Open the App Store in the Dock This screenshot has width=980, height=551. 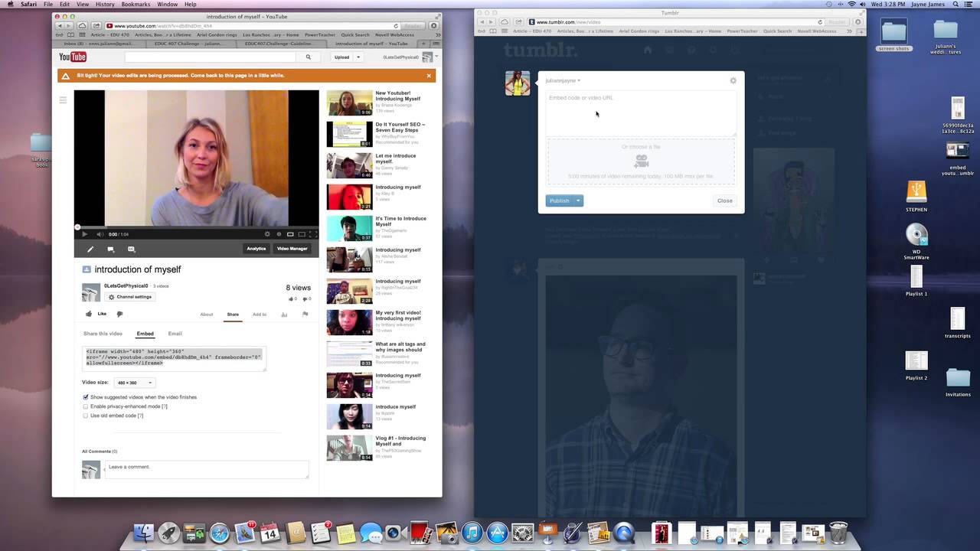point(497,533)
